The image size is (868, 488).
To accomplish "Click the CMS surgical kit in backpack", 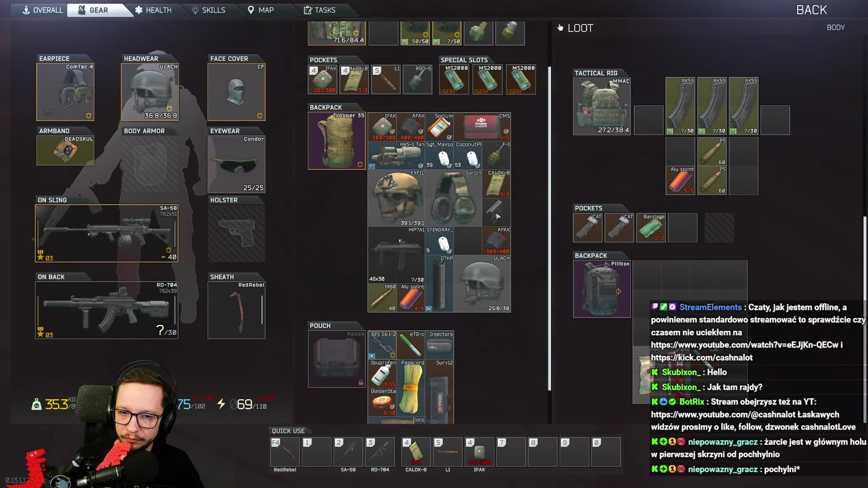I will (481, 127).
